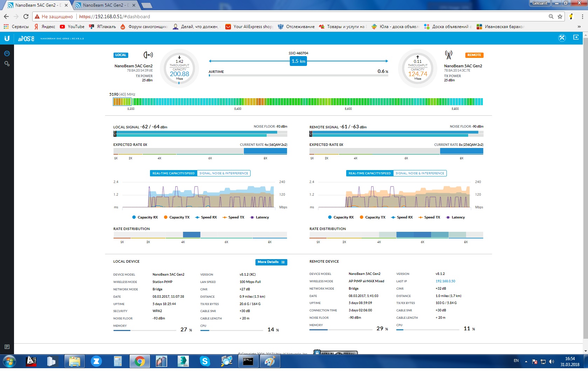This screenshot has width=588, height=371.
Task: Click the remote throughput capacity gauge
Action: pos(418,68)
